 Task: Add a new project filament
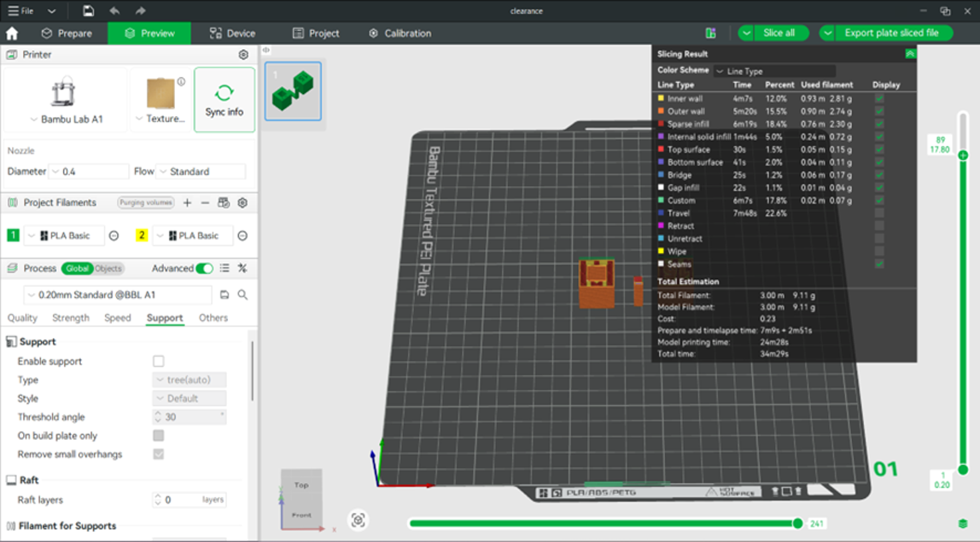coord(187,203)
